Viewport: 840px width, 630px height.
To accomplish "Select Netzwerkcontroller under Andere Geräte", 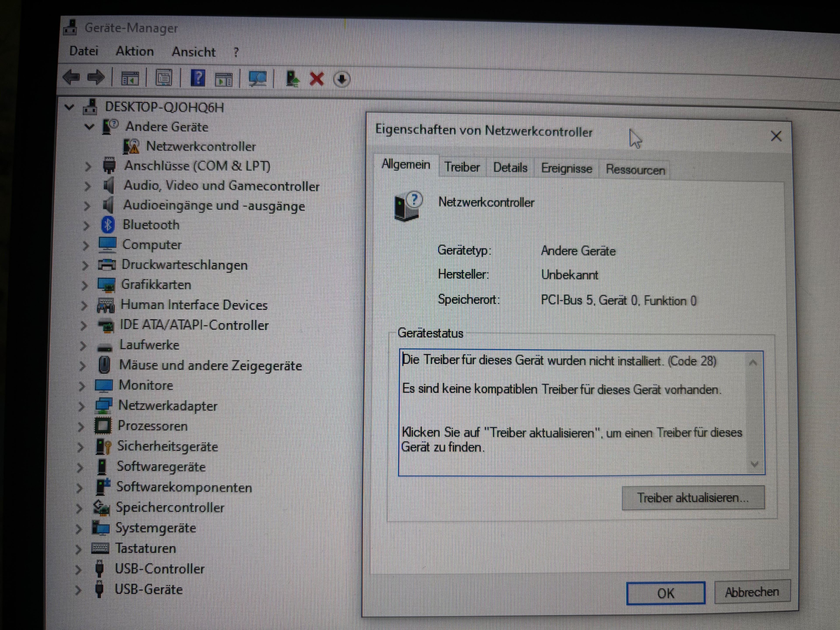I will [201, 146].
